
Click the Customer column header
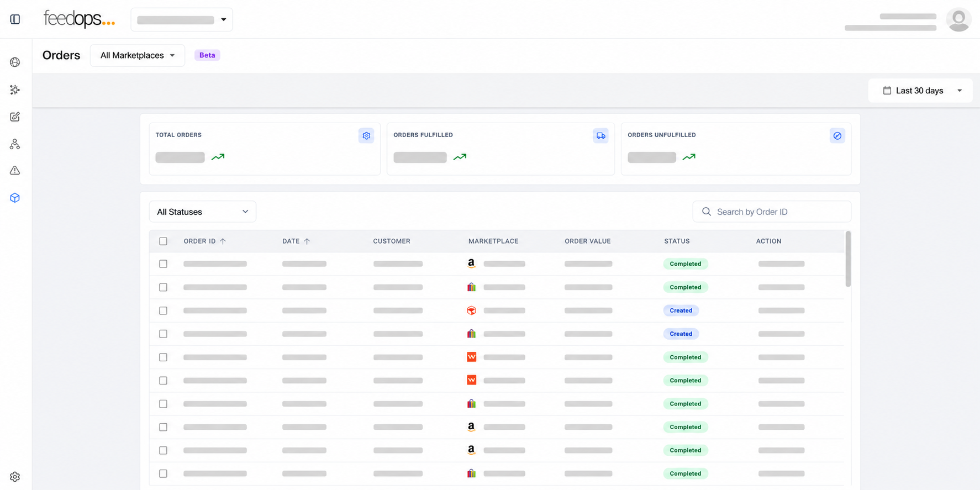(x=392, y=241)
